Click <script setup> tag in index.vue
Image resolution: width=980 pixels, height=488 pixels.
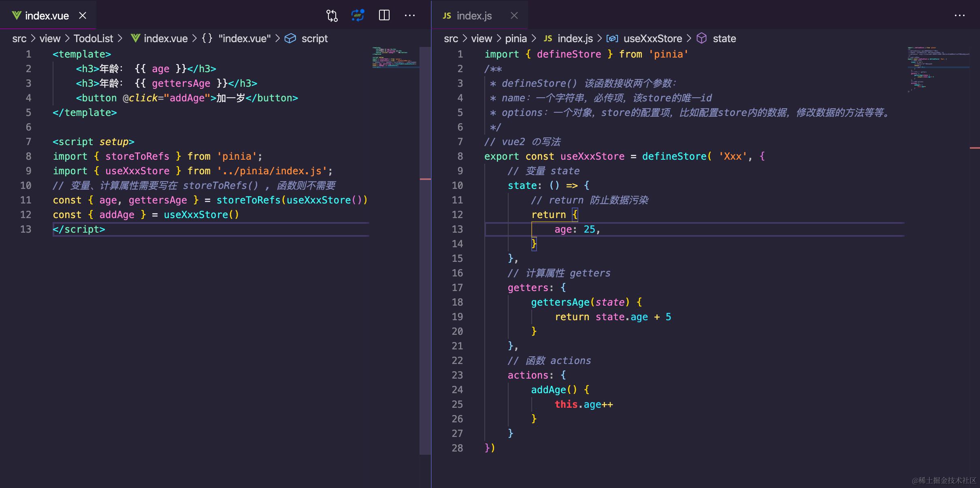[94, 141]
